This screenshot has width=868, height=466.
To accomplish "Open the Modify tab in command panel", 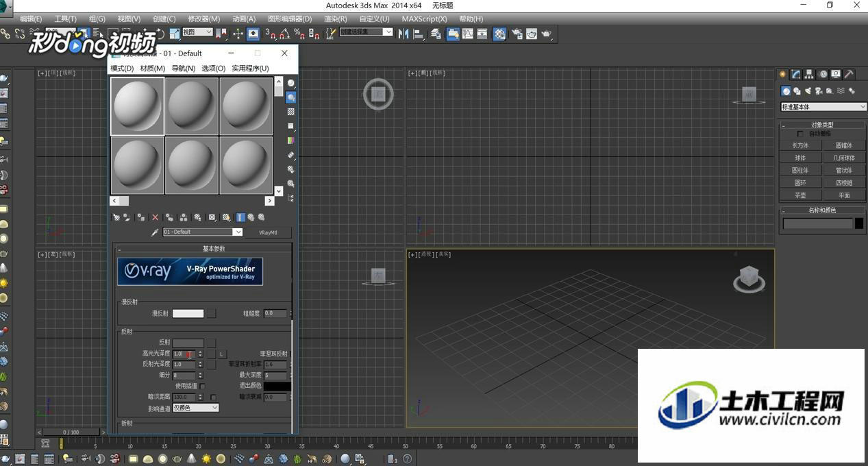I will (x=796, y=74).
